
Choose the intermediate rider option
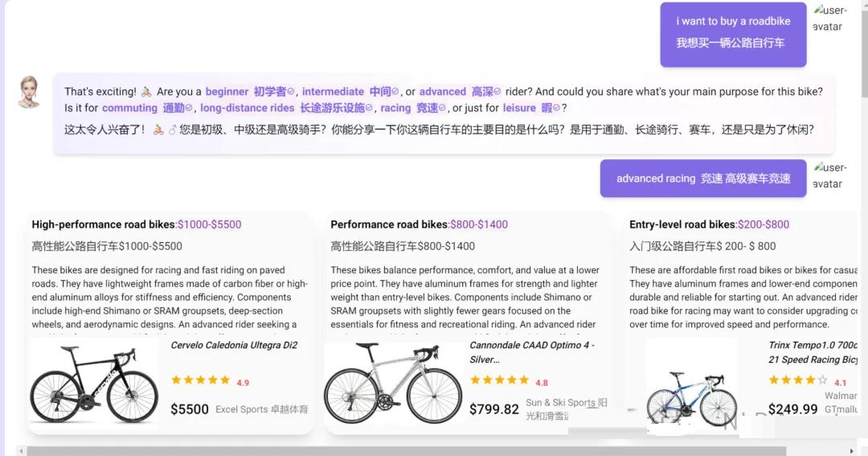tap(350, 92)
